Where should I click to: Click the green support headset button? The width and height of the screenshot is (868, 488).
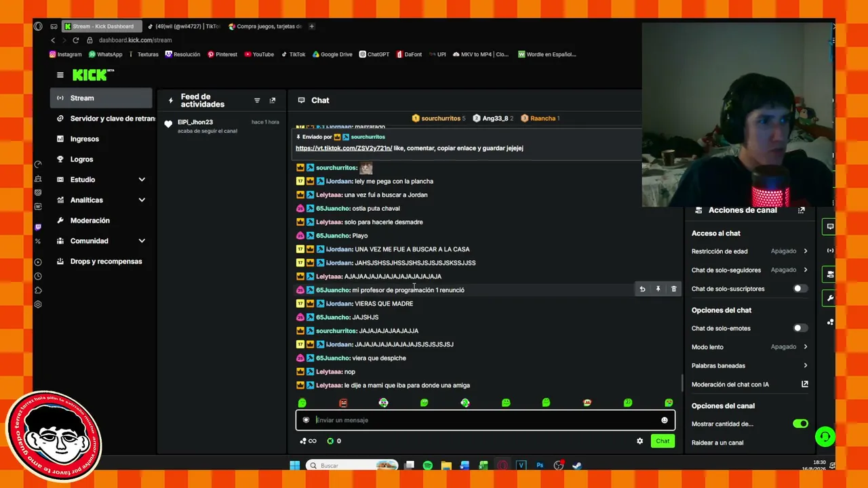(825, 436)
